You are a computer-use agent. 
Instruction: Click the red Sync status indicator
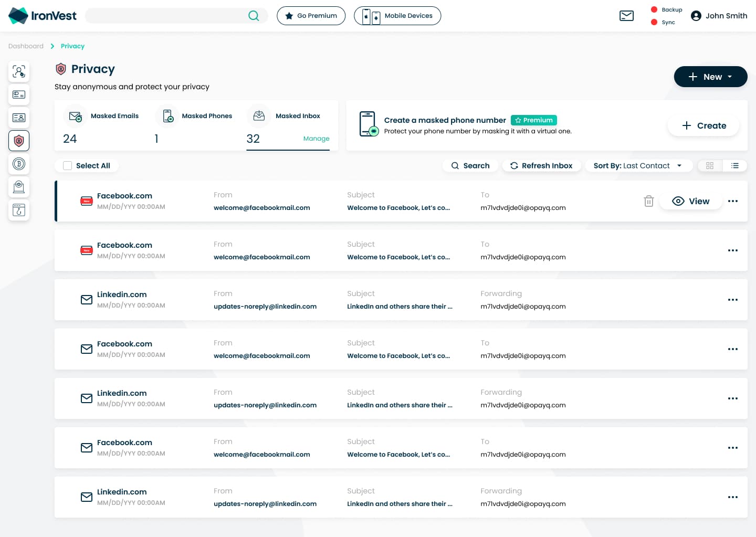coord(654,22)
